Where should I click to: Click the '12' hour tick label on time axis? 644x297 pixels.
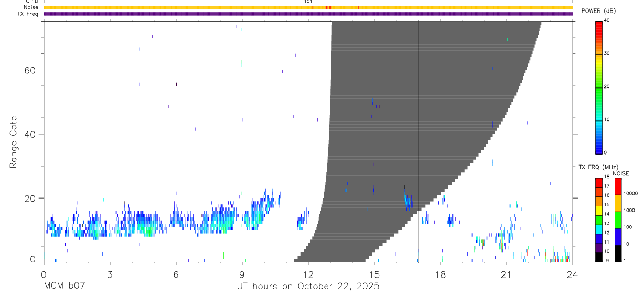(x=308, y=274)
